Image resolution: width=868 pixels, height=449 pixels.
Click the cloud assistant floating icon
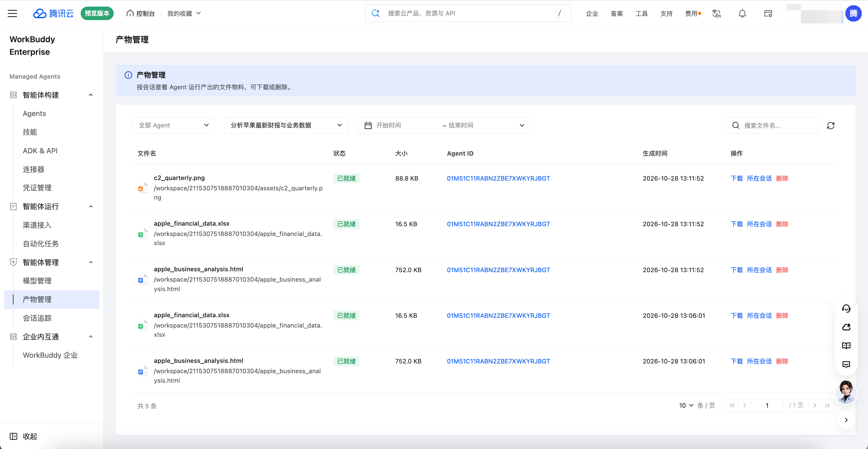pyautogui.click(x=846, y=327)
